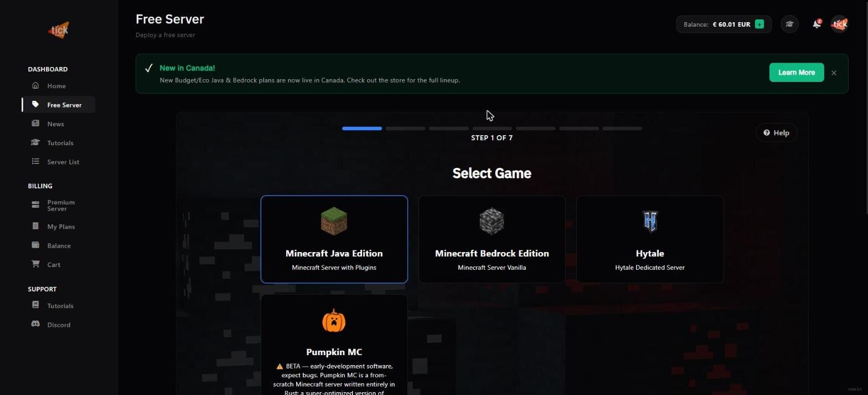Open Free Server menu item
Viewport: 868px width, 395px height.
pos(58,105)
